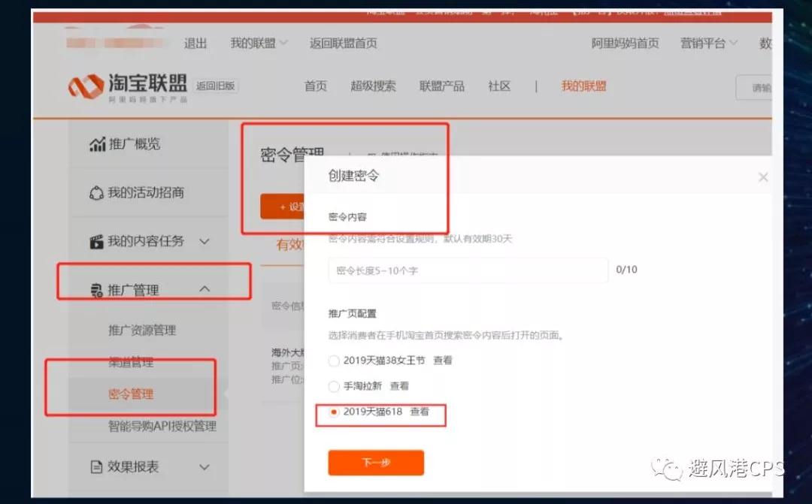Open 密令管理 in sidebar

[x=131, y=394]
